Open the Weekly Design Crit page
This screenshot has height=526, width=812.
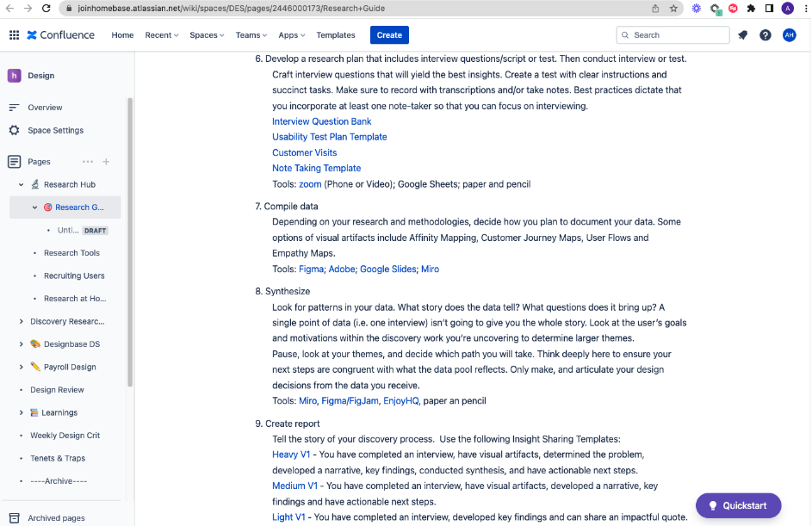pos(65,436)
